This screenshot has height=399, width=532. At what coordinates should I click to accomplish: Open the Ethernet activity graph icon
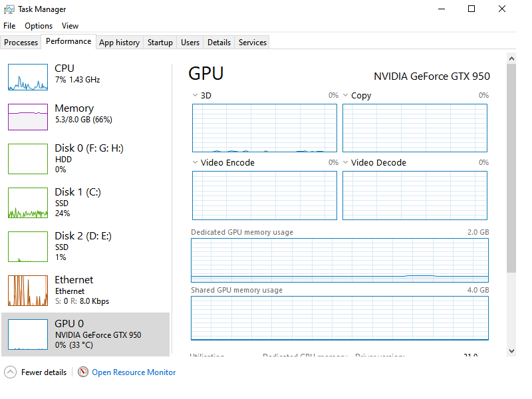point(28,291)
